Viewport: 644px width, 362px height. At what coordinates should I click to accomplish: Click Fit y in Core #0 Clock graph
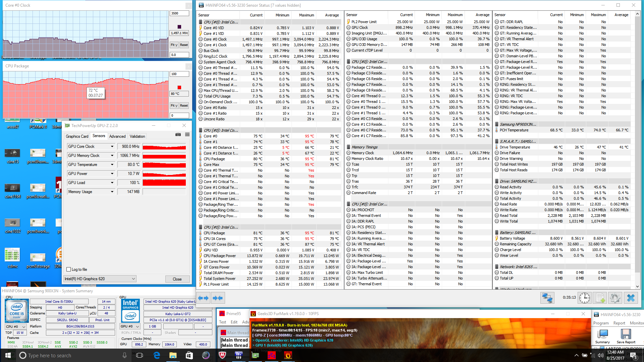(x=174, y=45)
